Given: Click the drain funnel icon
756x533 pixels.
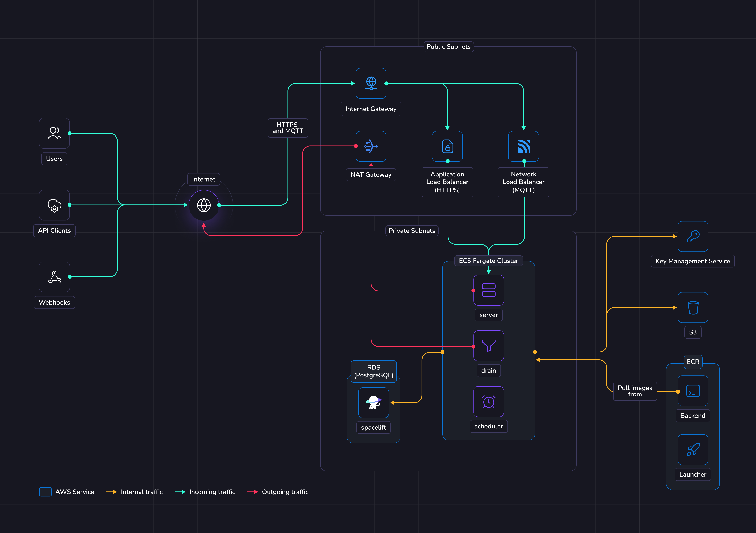Looking at the screenshot, I should pyautogui.click(x=489, y=346).
